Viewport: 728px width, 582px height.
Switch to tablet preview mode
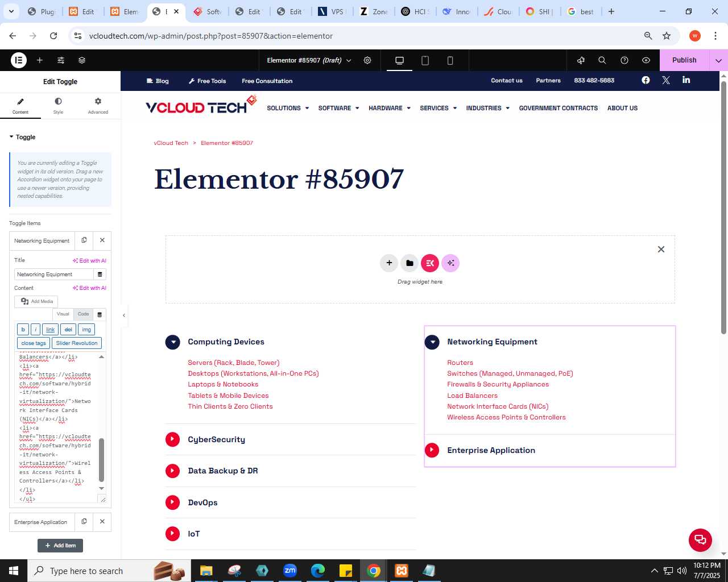(x=425, y=60)
